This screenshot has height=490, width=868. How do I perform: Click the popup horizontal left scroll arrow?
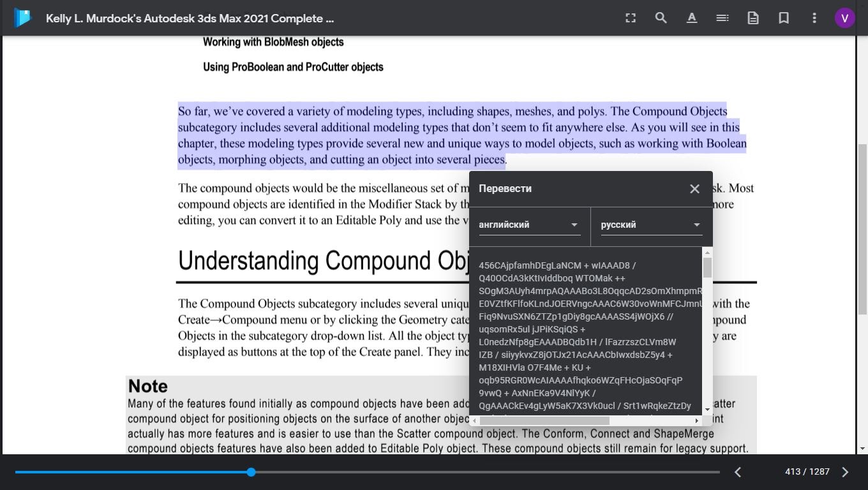point(474,420)
